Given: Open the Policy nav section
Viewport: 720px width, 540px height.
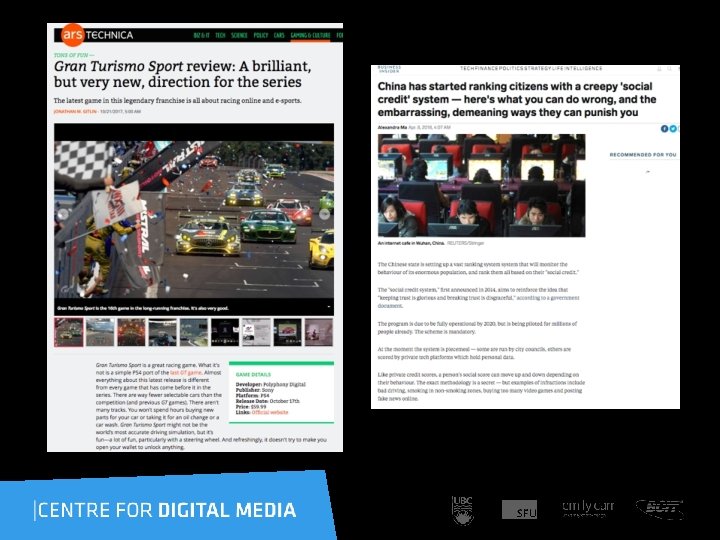Looking at the screenshot, I should [260, 35].
